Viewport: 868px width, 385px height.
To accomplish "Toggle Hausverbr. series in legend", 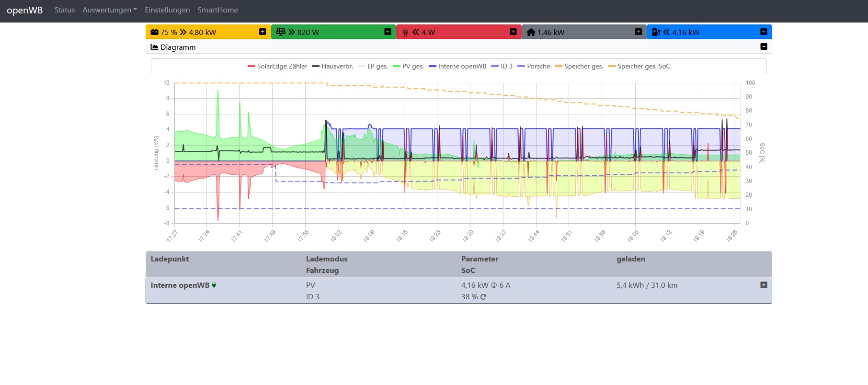I will pos(332,66).
